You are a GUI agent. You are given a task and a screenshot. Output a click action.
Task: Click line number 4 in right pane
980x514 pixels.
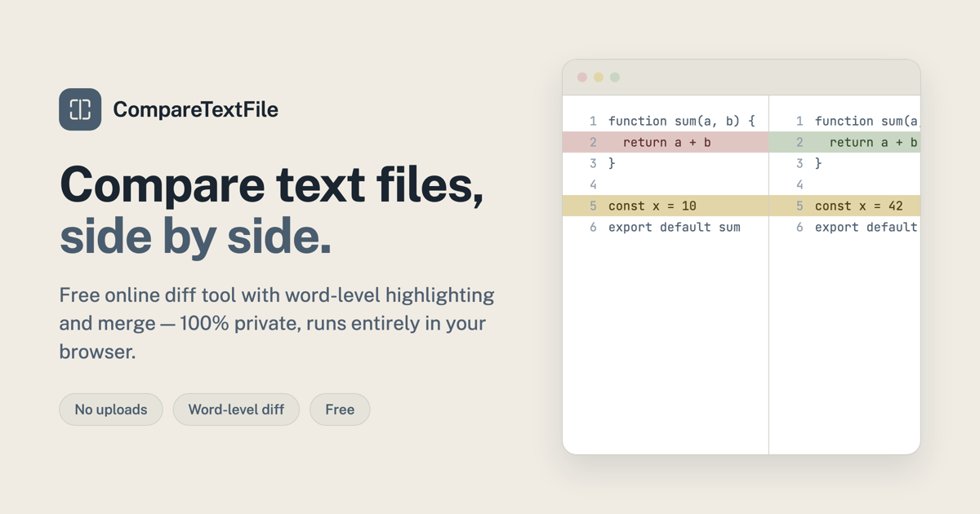[800, 184]
